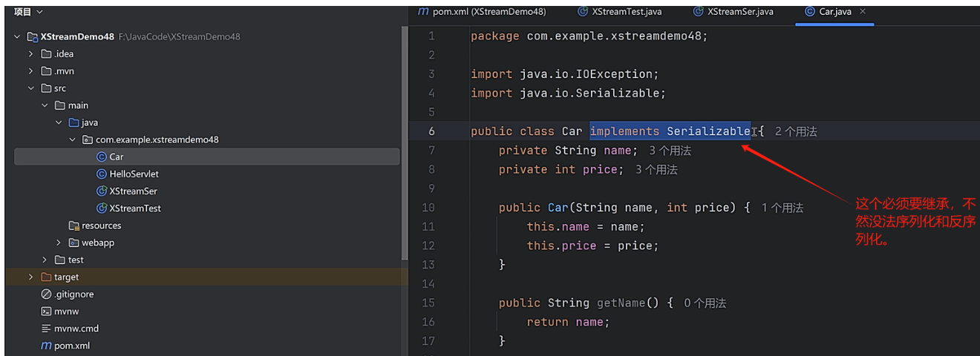Click the test folder icon

(x=60, y=260)
